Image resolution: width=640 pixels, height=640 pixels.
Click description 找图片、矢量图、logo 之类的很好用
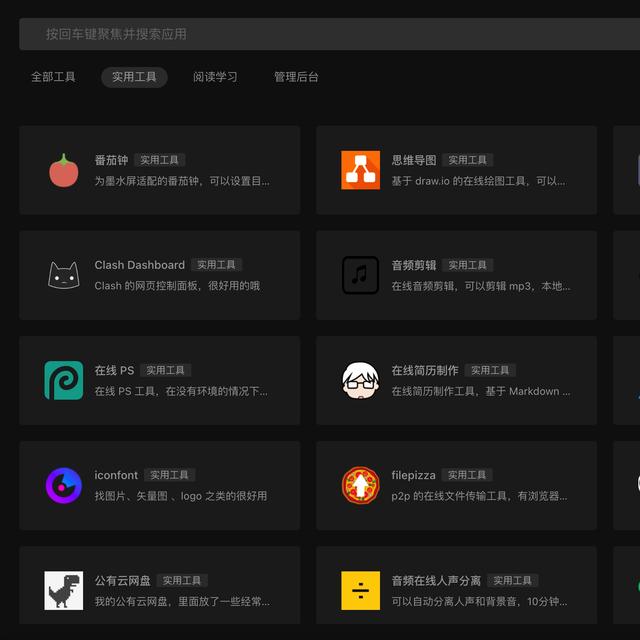pyautogui.click(x=181, y=496)
